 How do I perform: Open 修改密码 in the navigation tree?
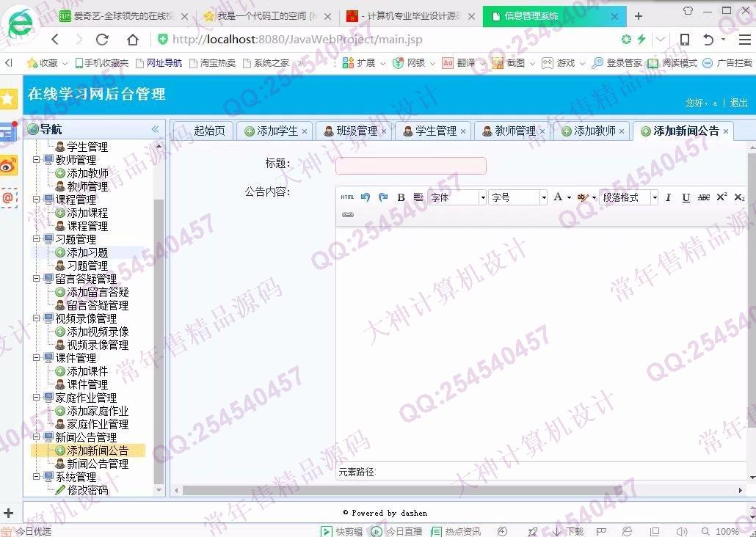(87, 490)
